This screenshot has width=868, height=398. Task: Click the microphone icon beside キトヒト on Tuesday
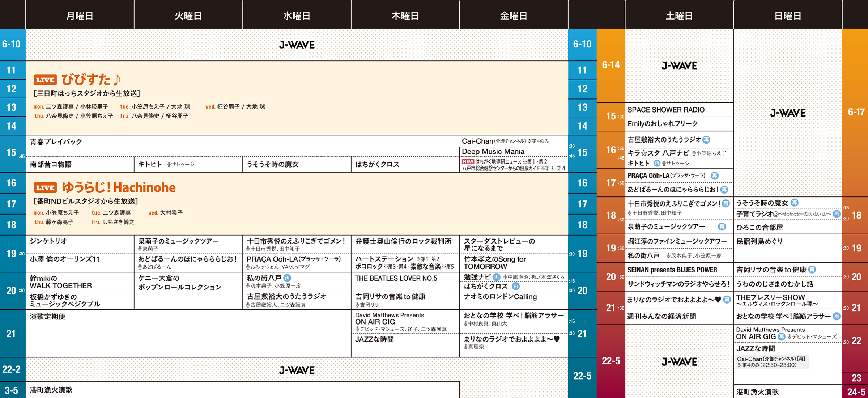169,165
